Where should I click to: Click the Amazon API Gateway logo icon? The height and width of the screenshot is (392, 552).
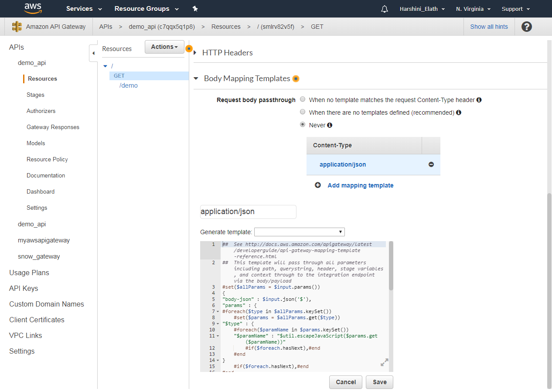pos(17,27)
